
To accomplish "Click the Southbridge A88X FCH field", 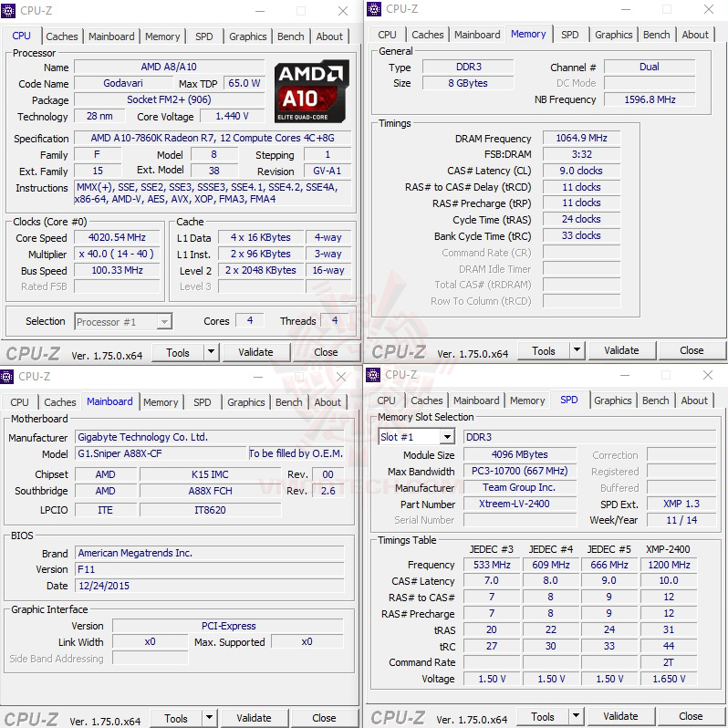I will pyautogui.click(x=211, y=491).
